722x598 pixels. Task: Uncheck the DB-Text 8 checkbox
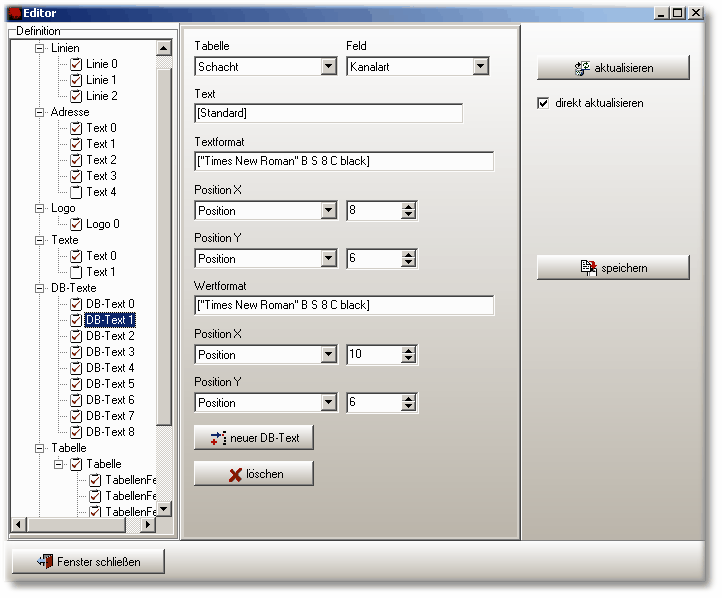click(76, 432)
